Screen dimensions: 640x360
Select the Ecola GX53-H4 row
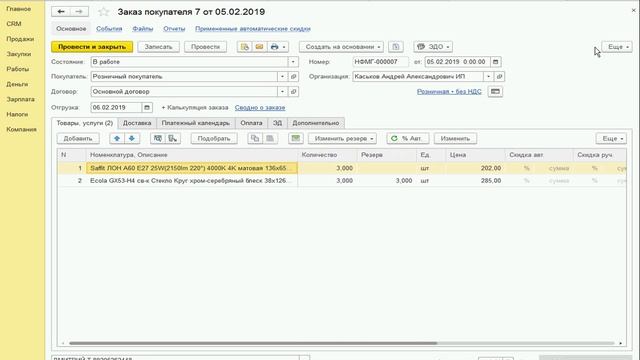click(341, 180)
